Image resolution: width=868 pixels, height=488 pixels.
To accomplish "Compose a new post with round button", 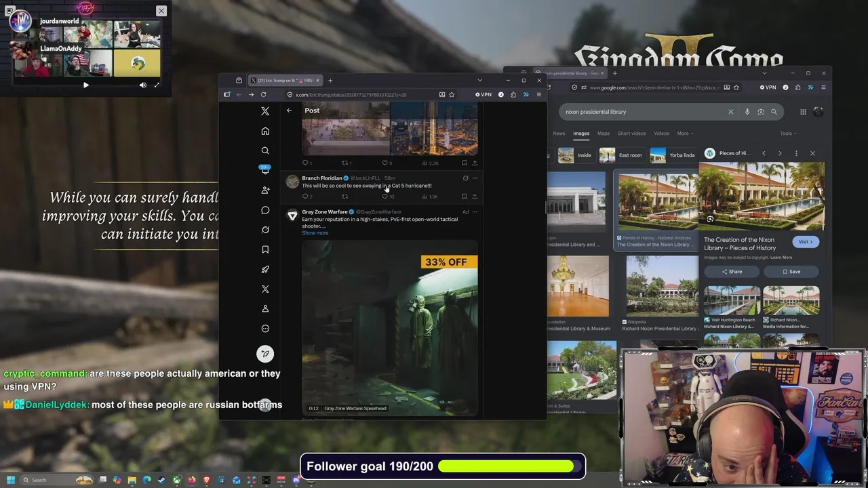I will 265,353.
